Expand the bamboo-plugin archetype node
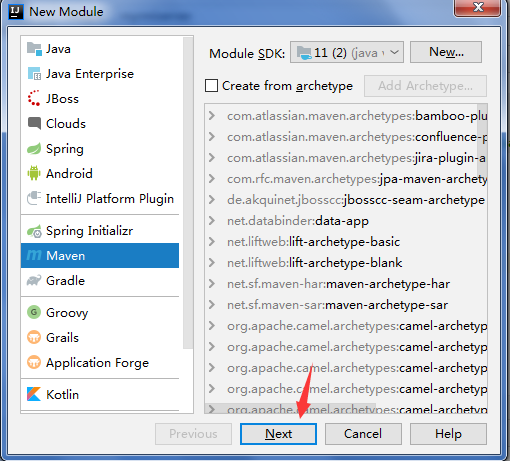 pos(212,116)
